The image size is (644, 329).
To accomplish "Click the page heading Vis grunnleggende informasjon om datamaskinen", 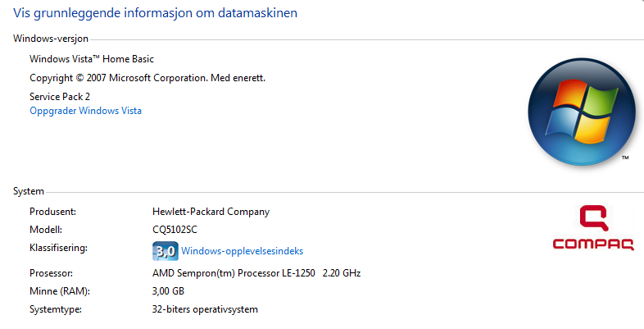I will [155, 13].
